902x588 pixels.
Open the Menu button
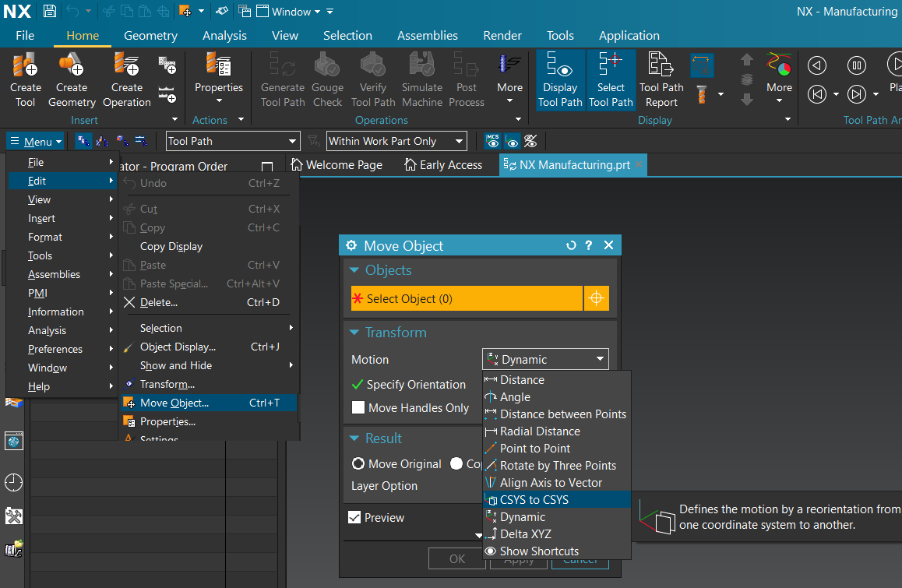coord(37,142)
